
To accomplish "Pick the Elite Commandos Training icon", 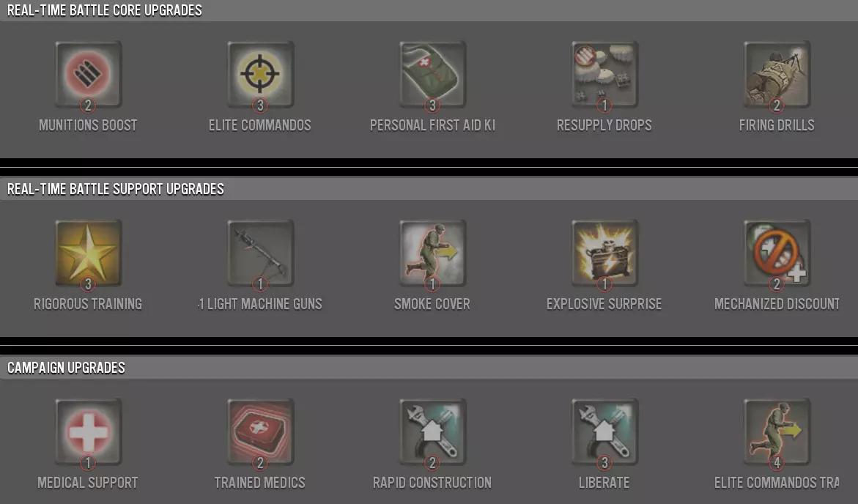I will click(x=777, y=431).
